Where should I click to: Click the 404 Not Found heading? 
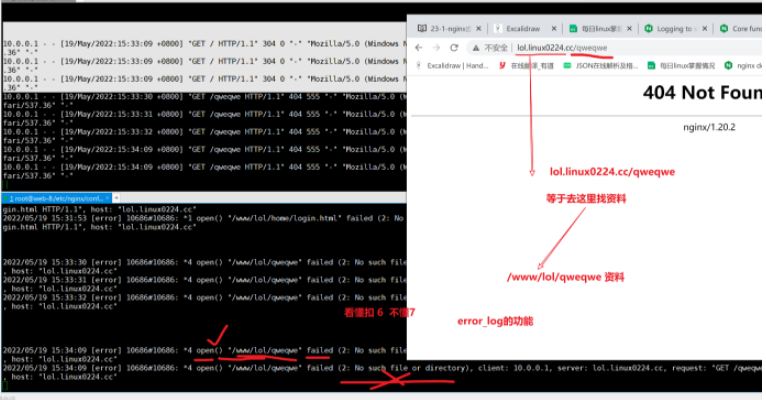pyautogui.click(x=702, y=92)
